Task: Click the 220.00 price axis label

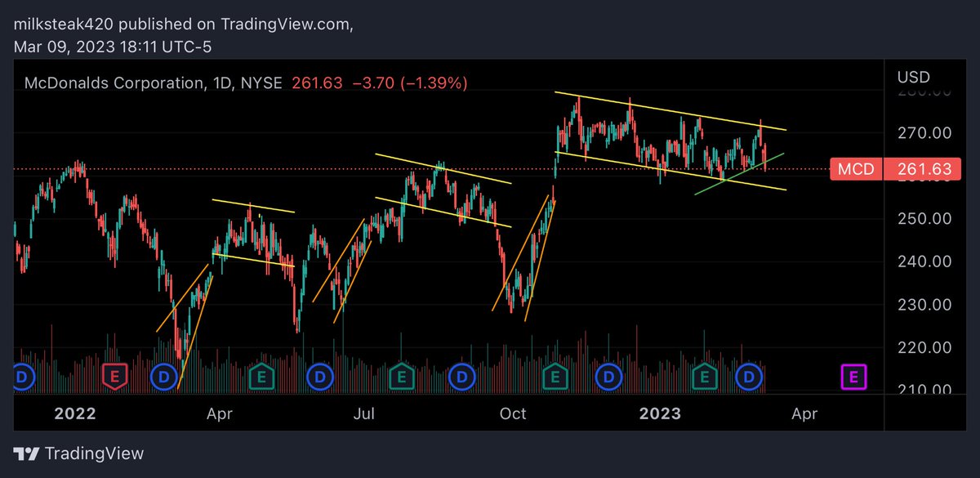Action: pyautogui.click(x=924, y=348)
